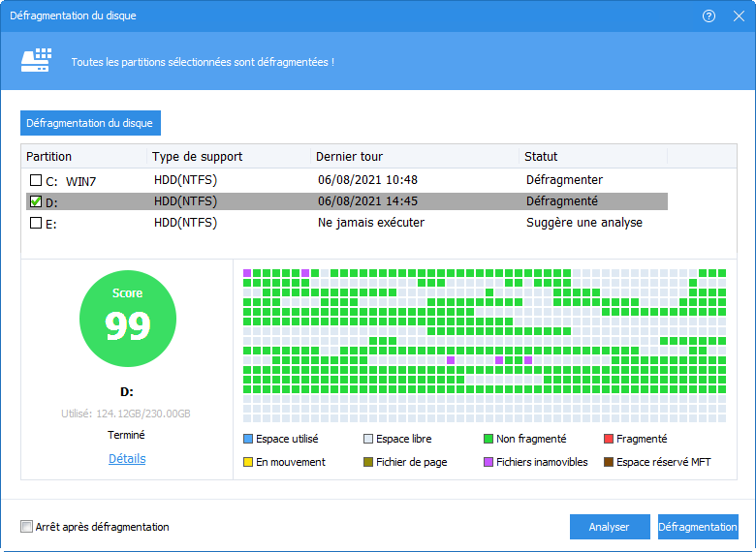Uncheck the D: partition checkbox

pos(36,201)
